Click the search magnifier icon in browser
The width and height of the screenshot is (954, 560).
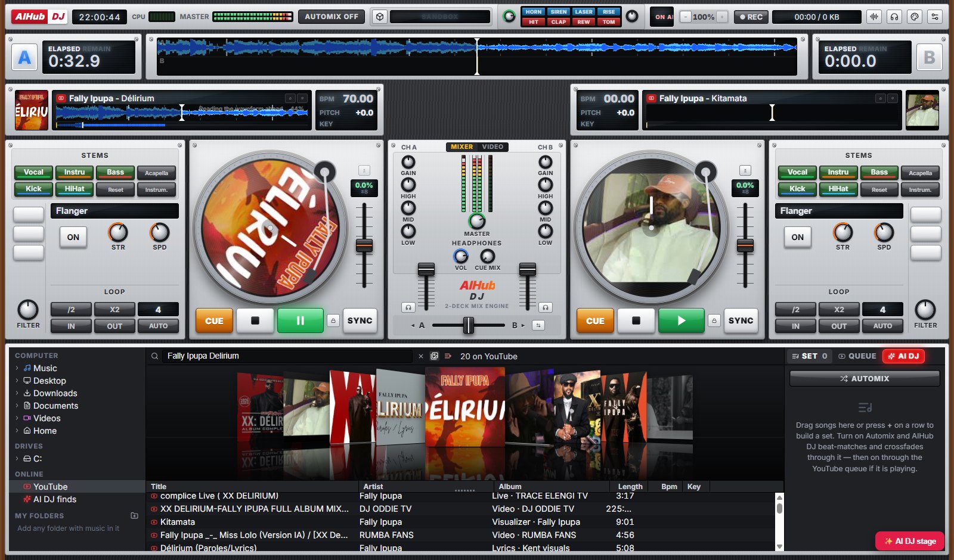[x=155, y=356]
